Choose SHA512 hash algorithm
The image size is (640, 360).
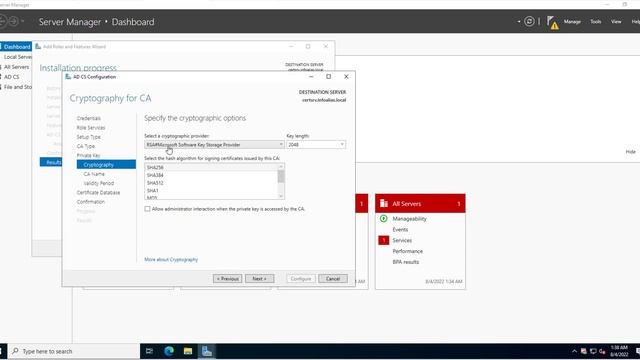click(x=155, y=183)
